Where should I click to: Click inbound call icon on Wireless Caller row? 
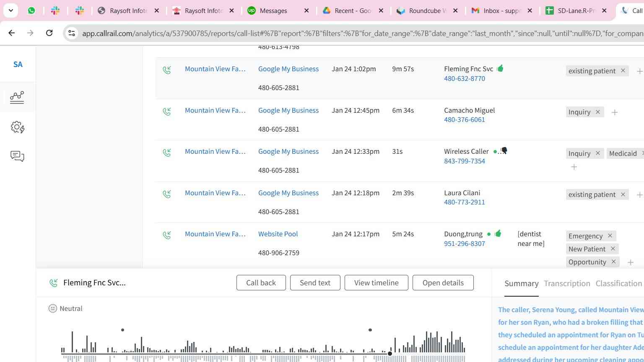[167, 153]
